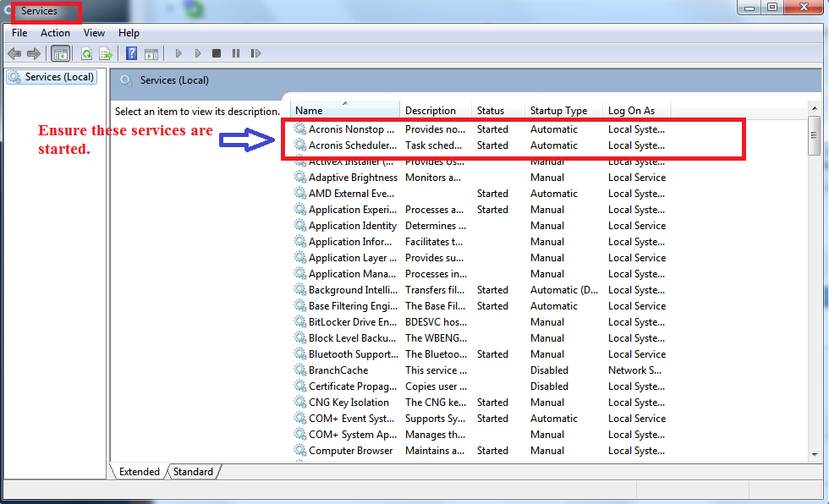Toggle the Show/Hide Console Tree button
The height and width of the screenshot is (504, 829).
point(61,53)
